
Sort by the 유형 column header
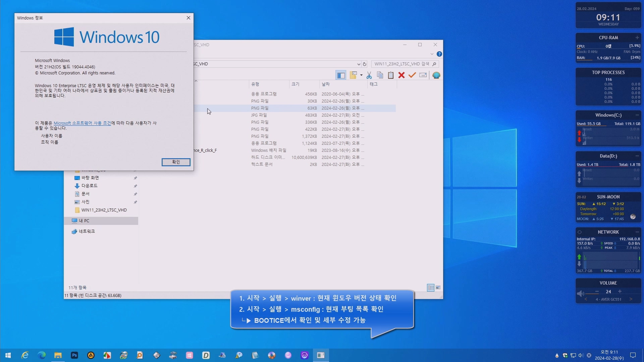[269, 84]
